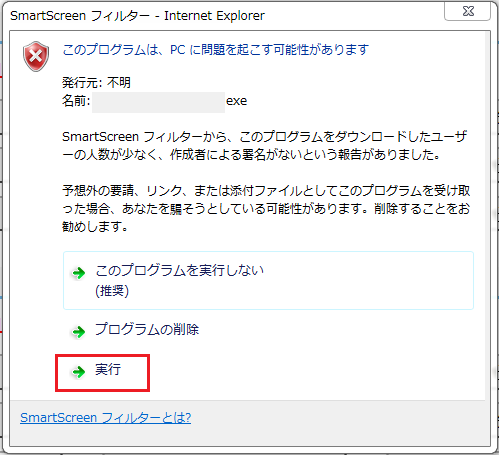Viewport: 499px width, 455px height.
Task: Close the SmartScreen filter dialog
Action: coord(468,11)
